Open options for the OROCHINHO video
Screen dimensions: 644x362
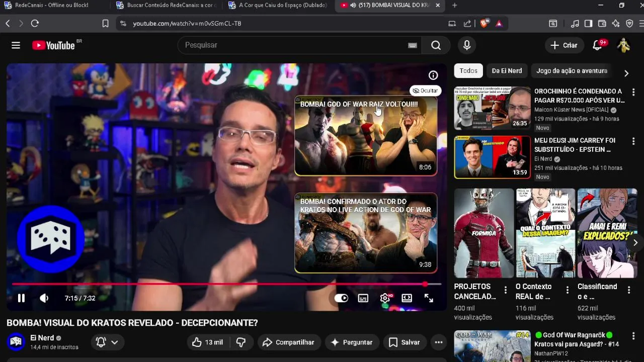[633, 93]
